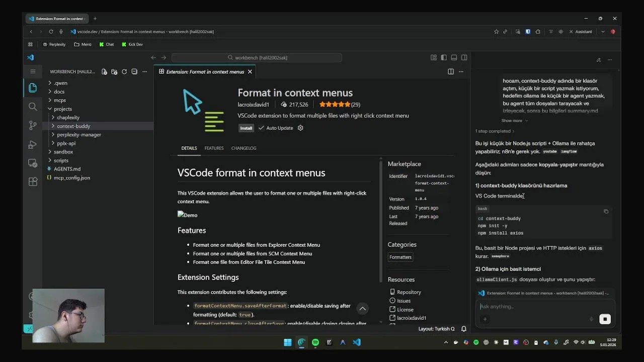The width and height of the screenshot is (644, 362).
Task: Toggle Auto Update for the extension
Action: pyautogui.click(x=276, y=128)
